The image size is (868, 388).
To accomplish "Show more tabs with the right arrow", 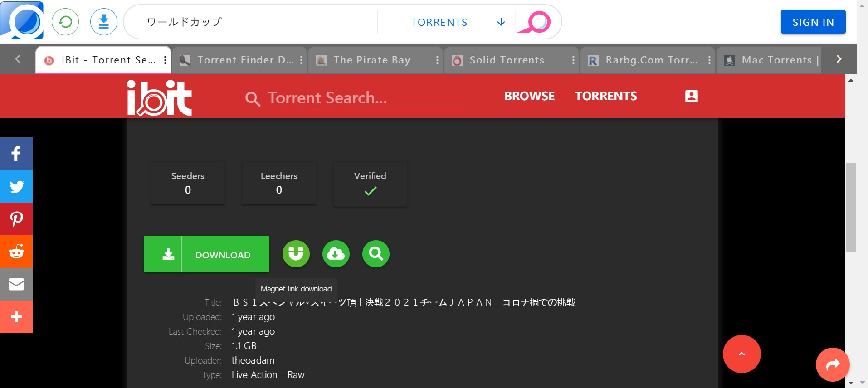I will [x=839, y=59].
